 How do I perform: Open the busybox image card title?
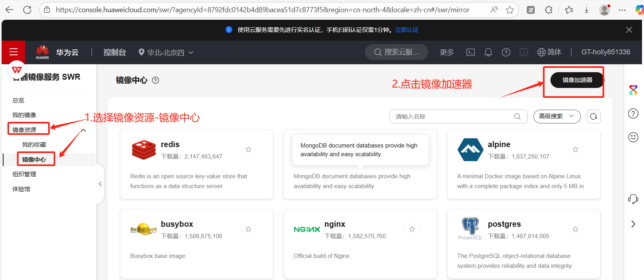177,224
